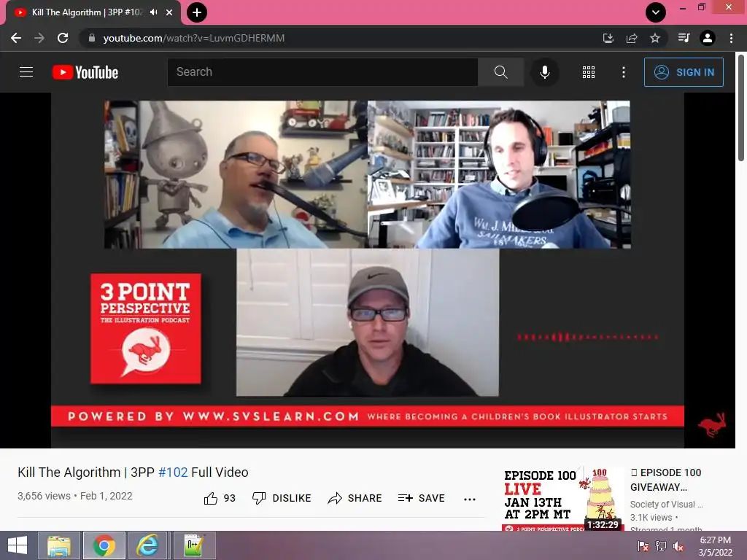The width and height of the screenshot is (747, 560).
Task: Install the app via address bar icon
Action: coord(608,38)
